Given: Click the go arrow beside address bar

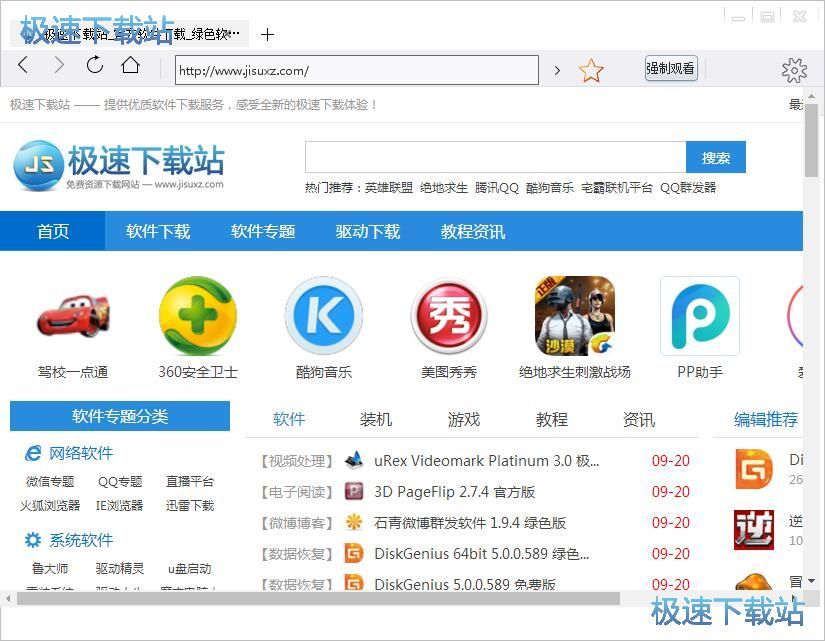Looking at the screenshot, I should pyautogui.click(x=557, y=70).
